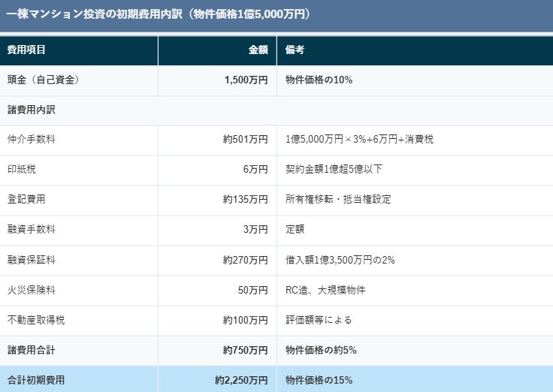Select the 約270万円 amount for 融資保証料
This screenshot has width=553, height=392.
pyautogui.click(x=245, y=260)
